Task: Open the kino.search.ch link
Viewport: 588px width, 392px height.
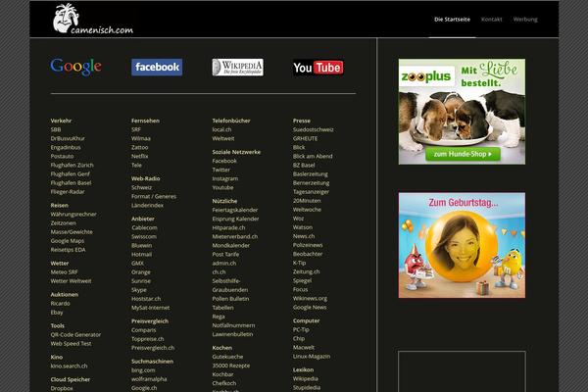Action: (69, 366)
